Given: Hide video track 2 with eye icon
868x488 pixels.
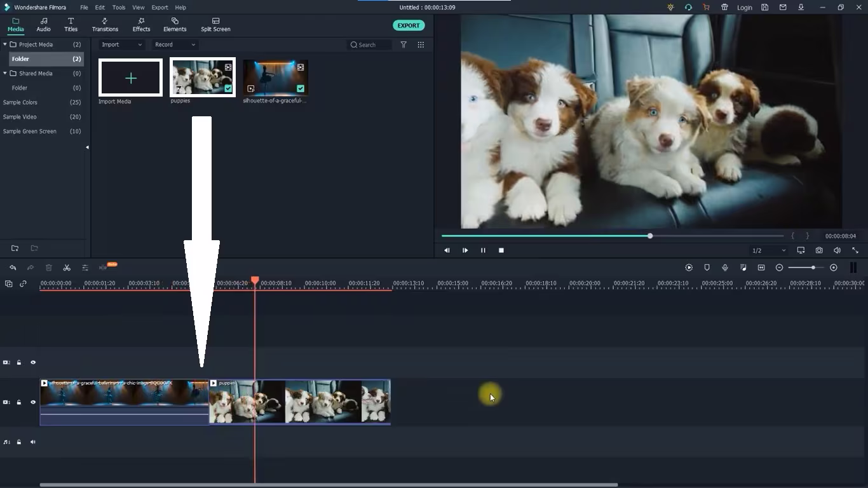Looking at the screenshot, I should point(33,363).
